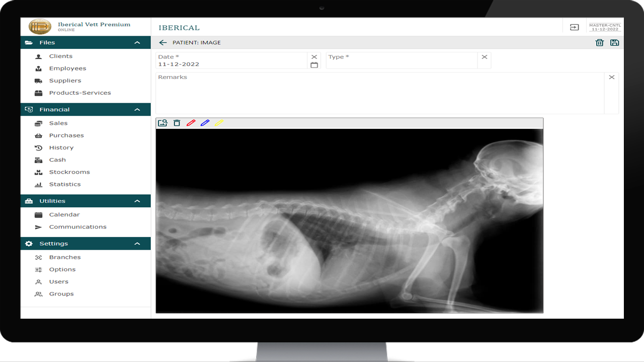This screenshot has width=644, height=362.
Task: Go back using the arrow beside PATIENT: IMAGE
Action: coord(163,43)
